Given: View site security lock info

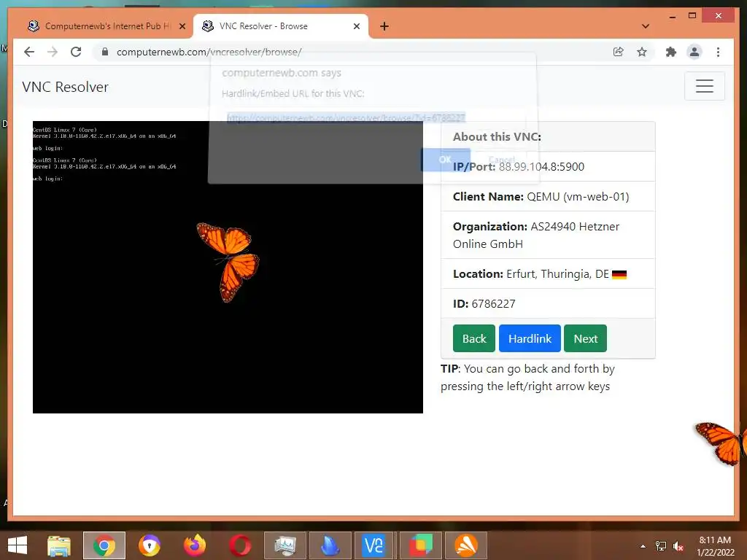Looking at the screenshot, I should [105, 52].
